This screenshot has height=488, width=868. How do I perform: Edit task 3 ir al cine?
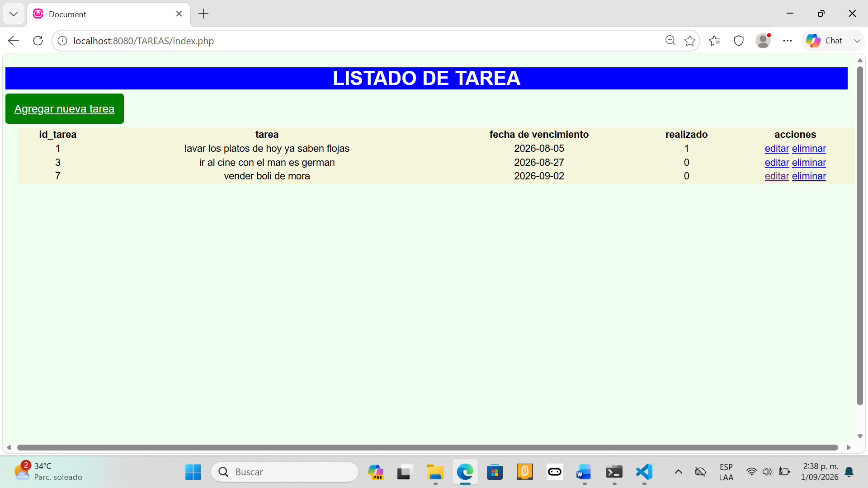pos(777,163)
